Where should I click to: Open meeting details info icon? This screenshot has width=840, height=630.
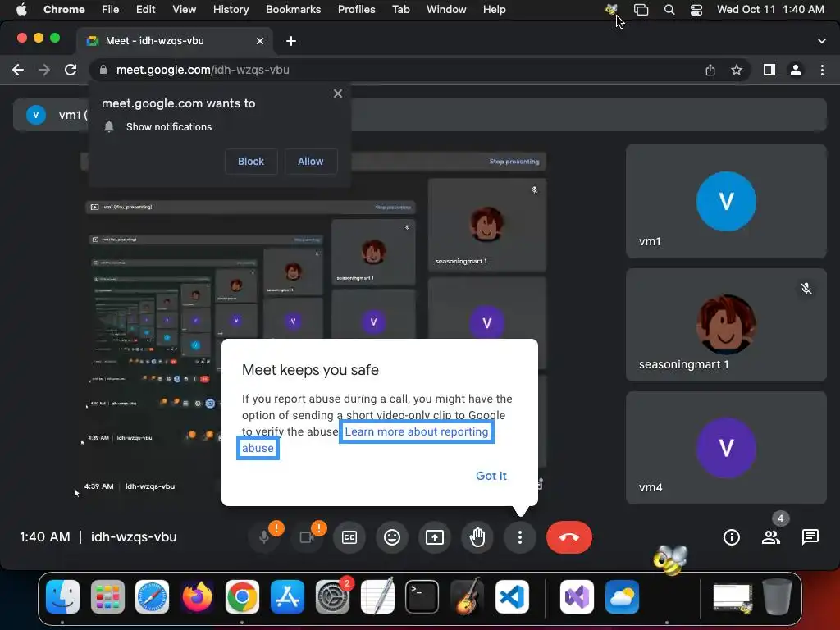coord(731,536)
